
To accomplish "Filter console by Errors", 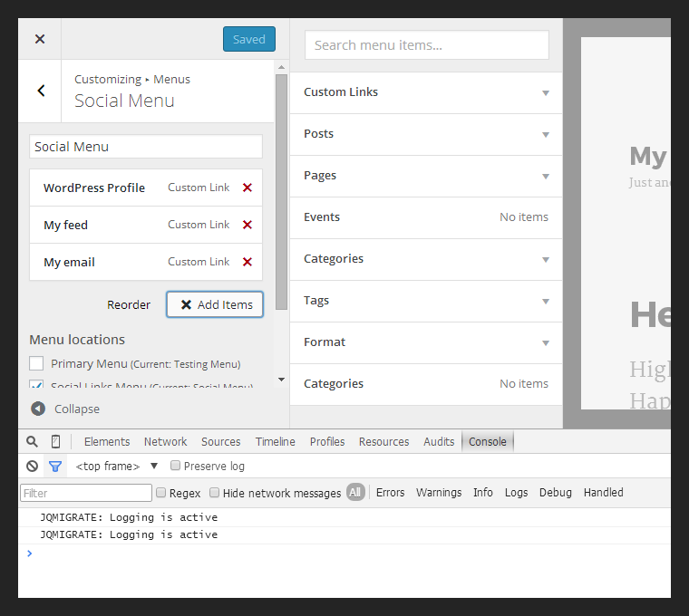I will pos(390,493).
